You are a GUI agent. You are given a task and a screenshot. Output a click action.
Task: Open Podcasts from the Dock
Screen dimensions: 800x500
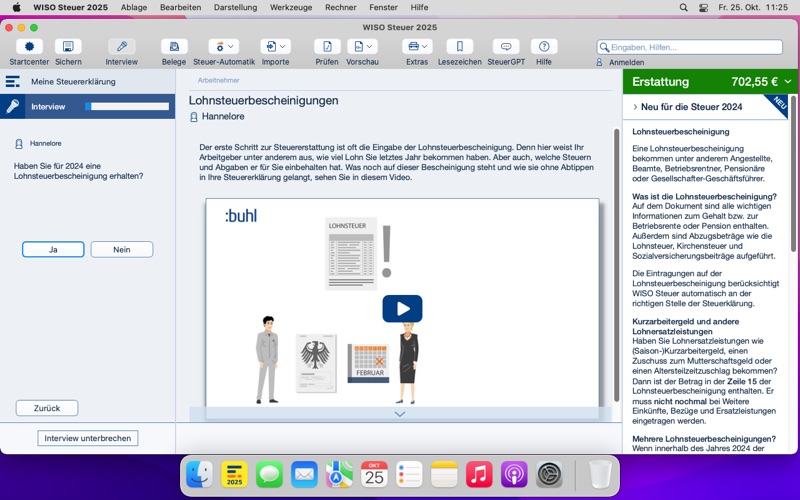pyautogui.click(x=514, y=474)
